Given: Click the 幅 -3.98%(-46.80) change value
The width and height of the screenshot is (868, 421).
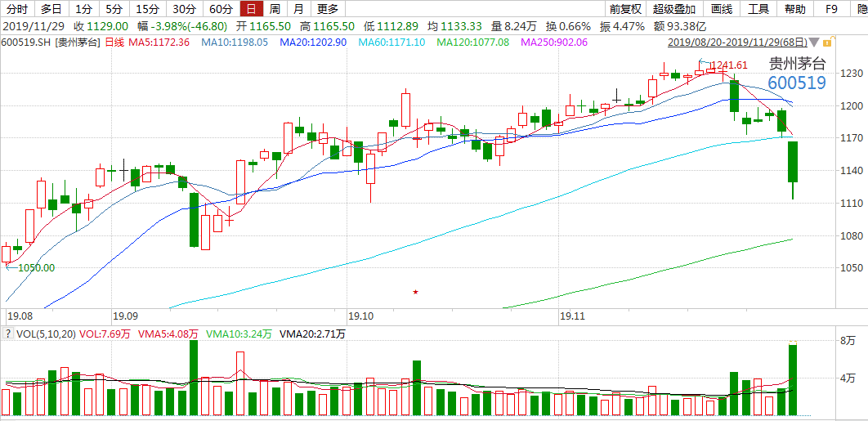Looking at the screenshot, I should 182,26.
